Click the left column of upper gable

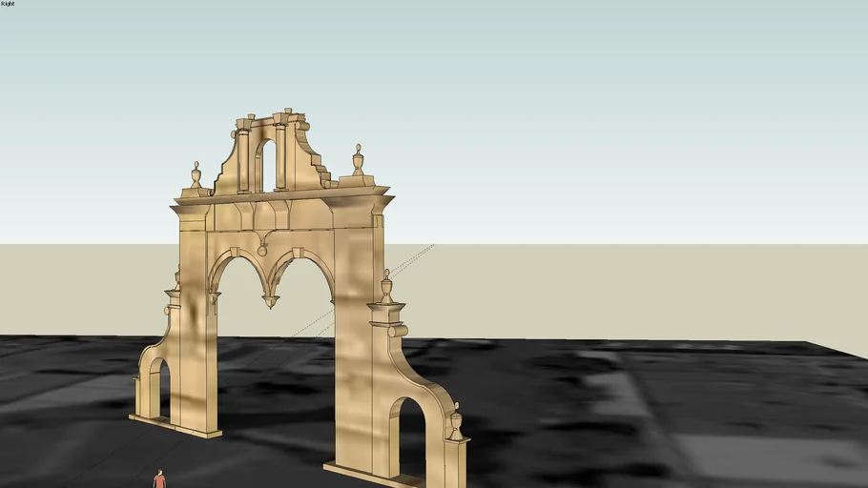(x=243, y=160)
